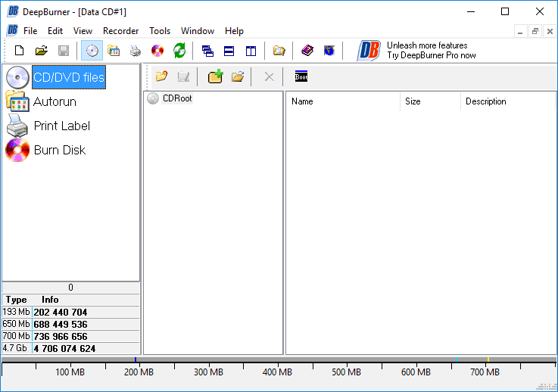This screenshot has width=558, height=392.
Task: Click the Boot image icon
Action: tap(301, 76)
